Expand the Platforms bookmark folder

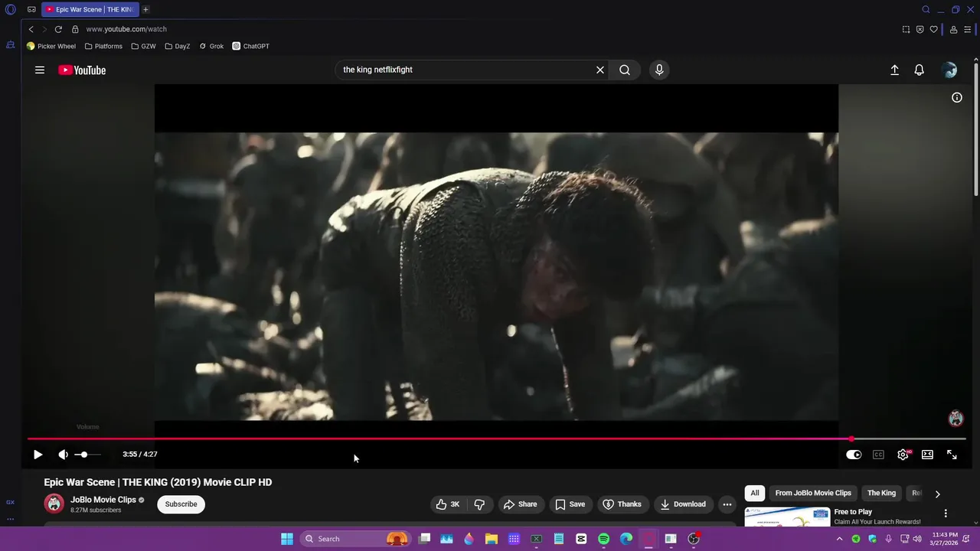(x=103, y=46)
